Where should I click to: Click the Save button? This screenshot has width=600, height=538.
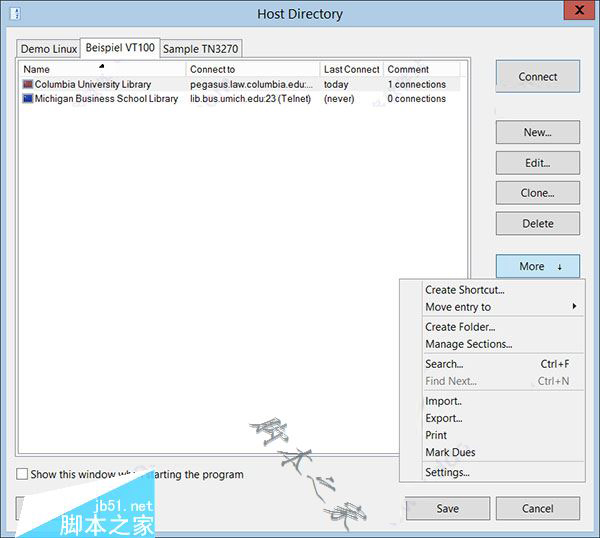[x=447, y=508]
